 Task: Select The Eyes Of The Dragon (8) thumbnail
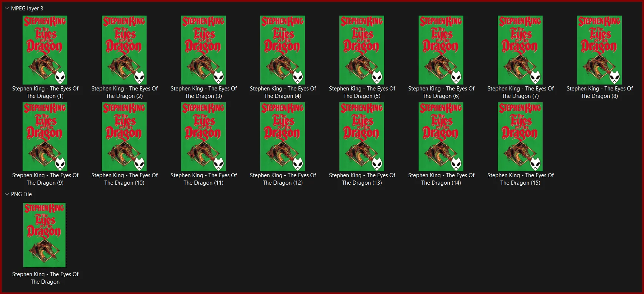tap(599, 50)
